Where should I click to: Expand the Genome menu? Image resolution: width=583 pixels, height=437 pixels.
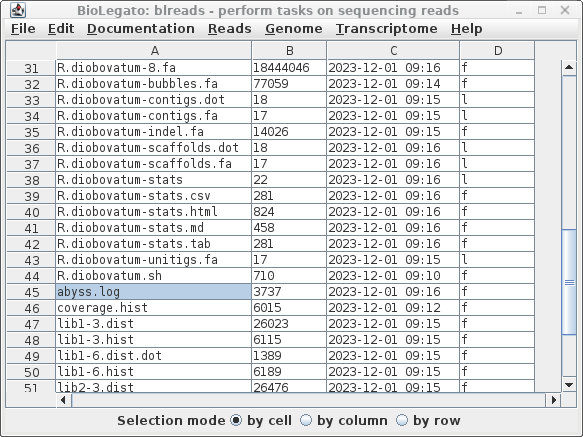click(294, 29)
